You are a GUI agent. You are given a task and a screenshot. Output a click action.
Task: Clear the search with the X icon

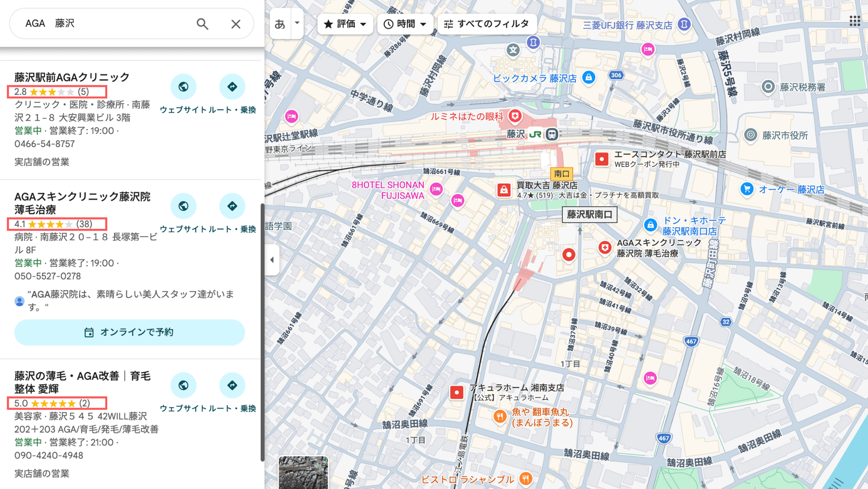(236, 24)
